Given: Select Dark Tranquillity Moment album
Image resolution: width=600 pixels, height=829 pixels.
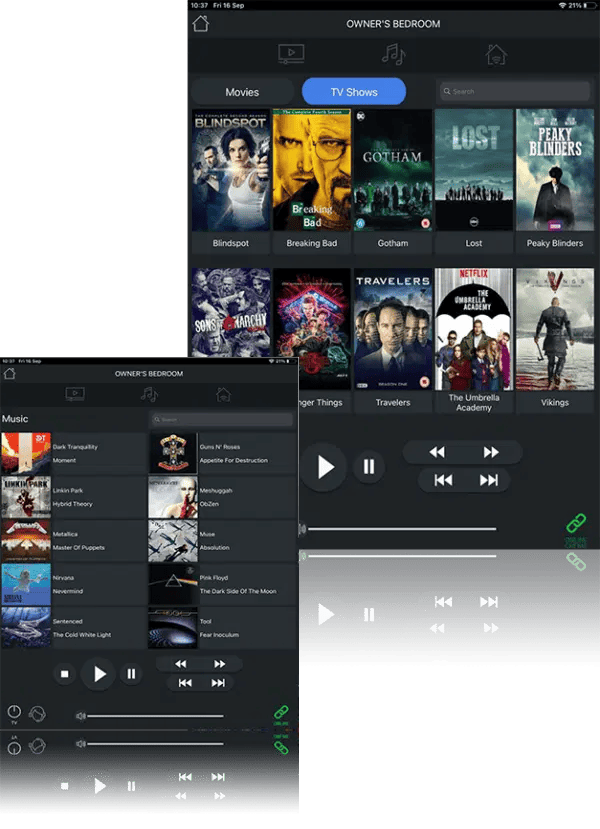Looking at the screenshot, I should [x=73, y=453].
